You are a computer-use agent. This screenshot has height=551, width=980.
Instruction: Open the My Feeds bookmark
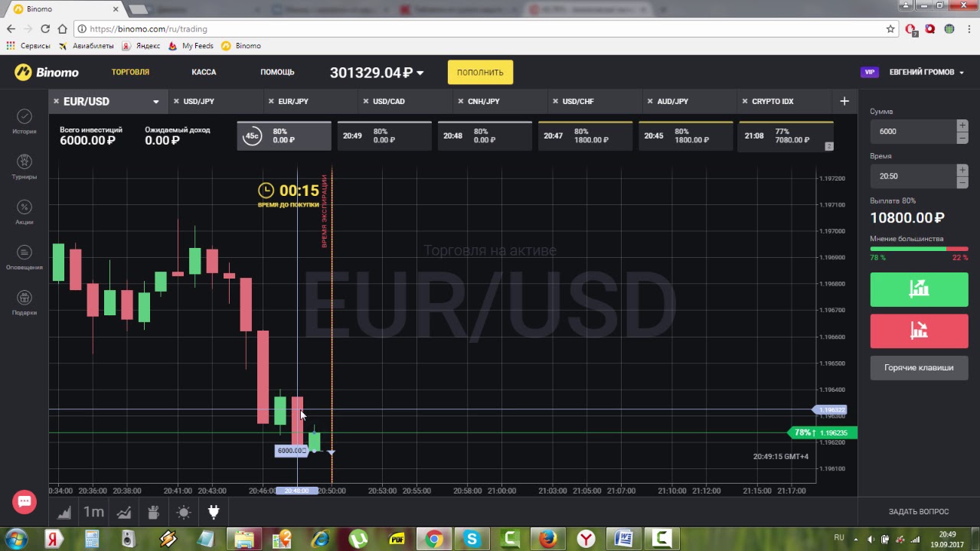pyautogui.click(x=191, y=46)
